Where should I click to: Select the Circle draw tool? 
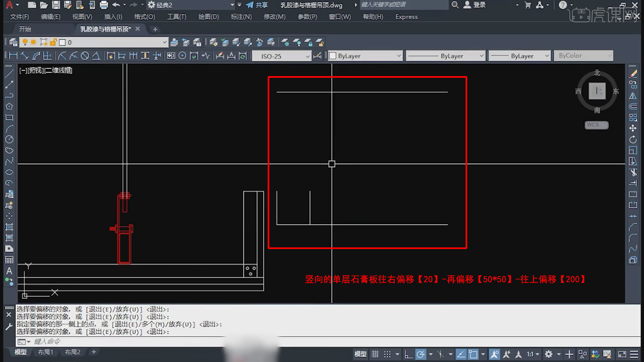click(9, 139)
